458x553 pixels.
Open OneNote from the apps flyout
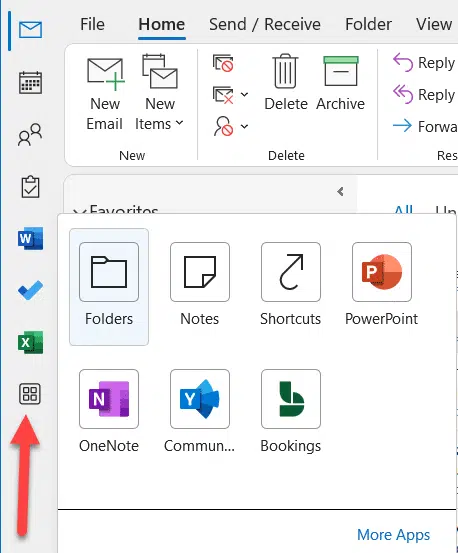click(109, 411)
